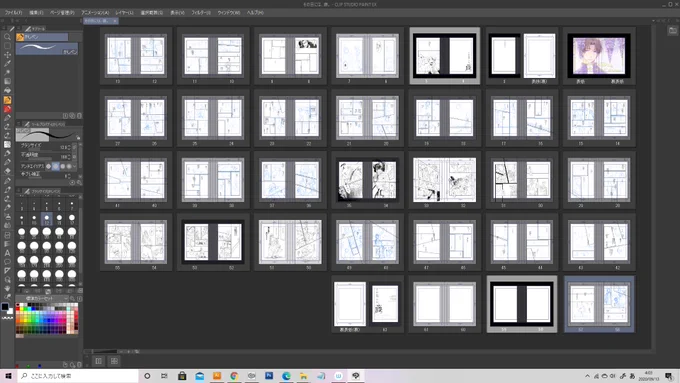Open Windows Task View button
Viewport: 680px width, 383px height.
[x=164, y=376]
